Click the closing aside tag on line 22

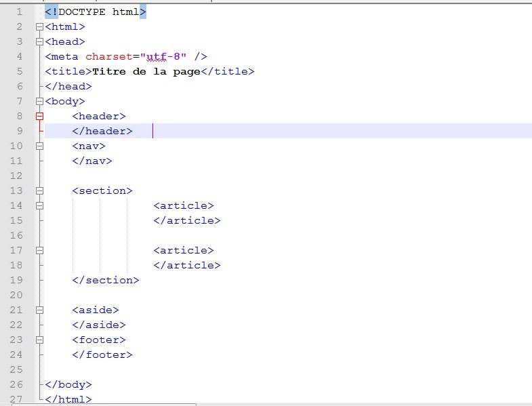[99, 325]
